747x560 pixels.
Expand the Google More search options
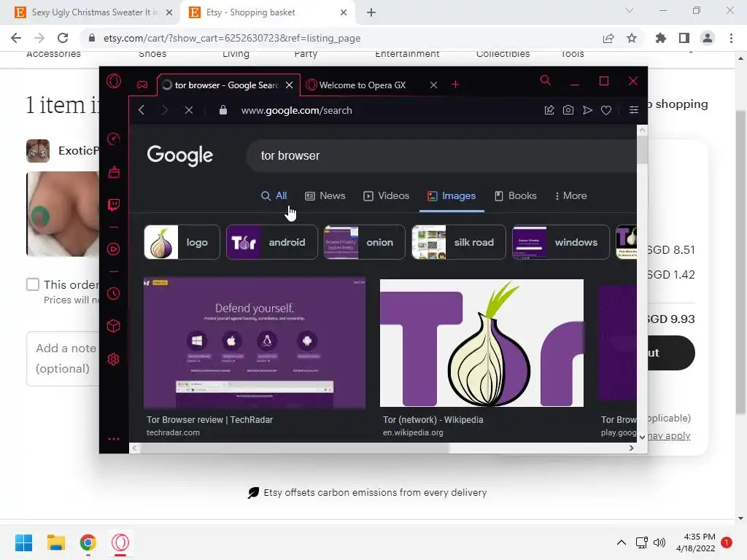coord(570,195)
